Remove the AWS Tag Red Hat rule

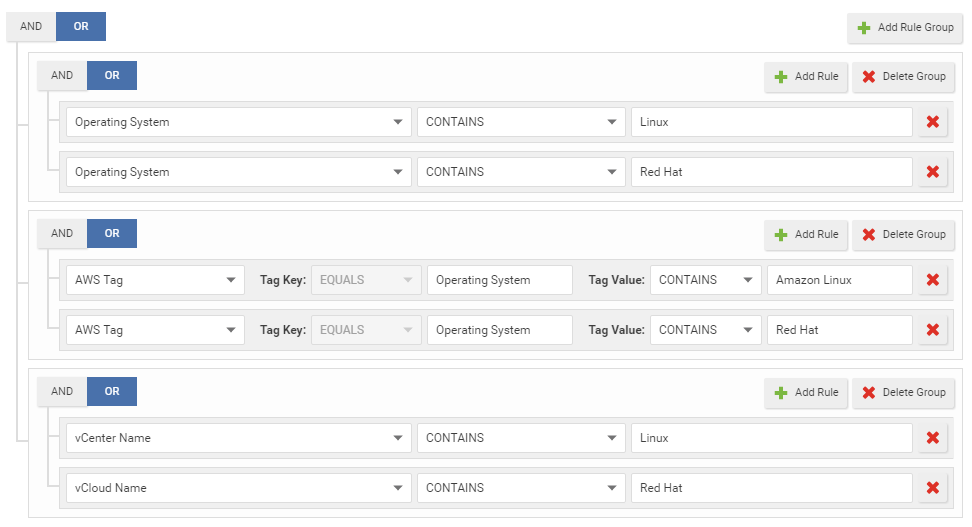(932, 330)
